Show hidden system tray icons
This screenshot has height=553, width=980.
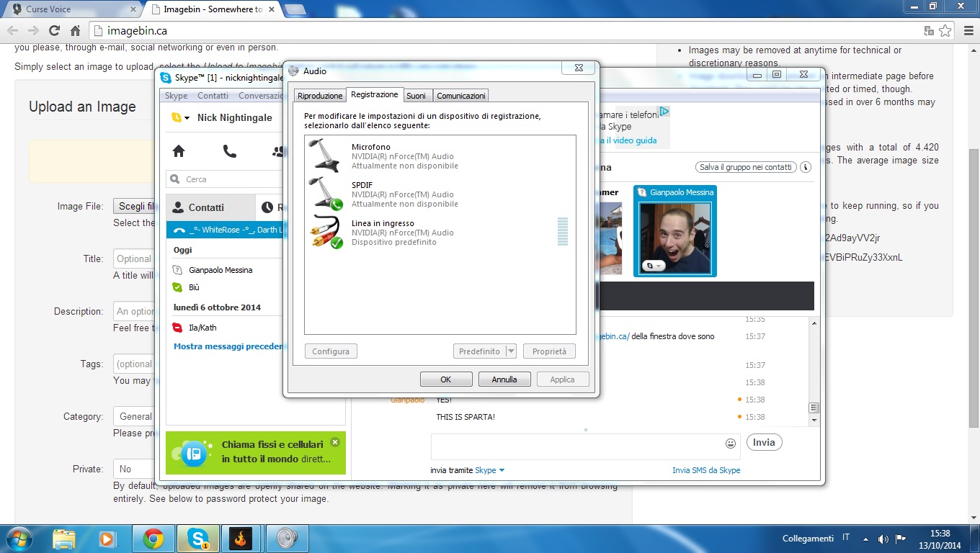click(865, 539)
